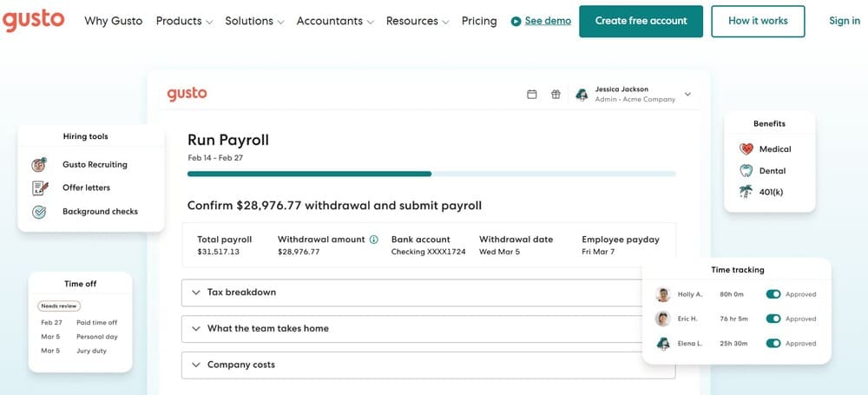Click the Dental tooth icon
The image size is (868, 395).
point(746,171)
